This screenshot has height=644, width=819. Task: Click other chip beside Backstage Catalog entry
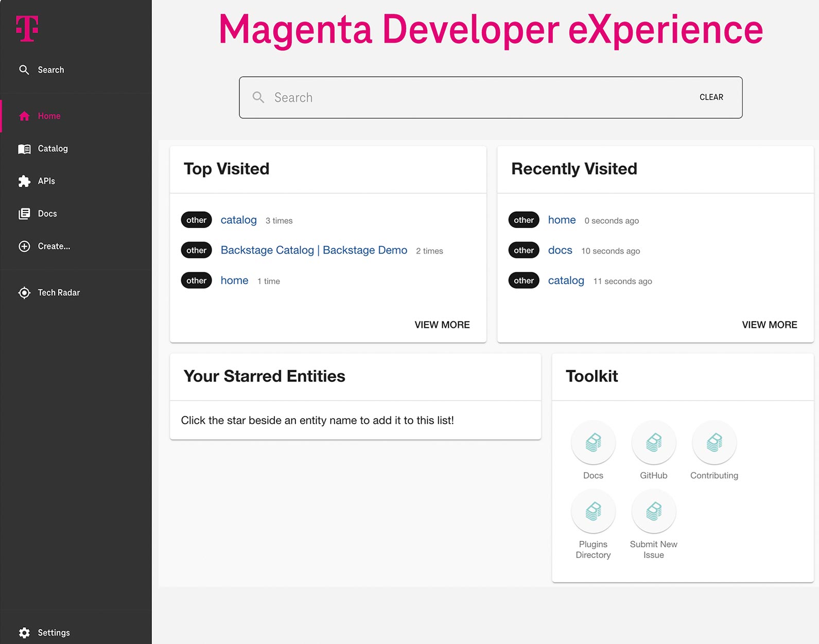tap(196, 250)
